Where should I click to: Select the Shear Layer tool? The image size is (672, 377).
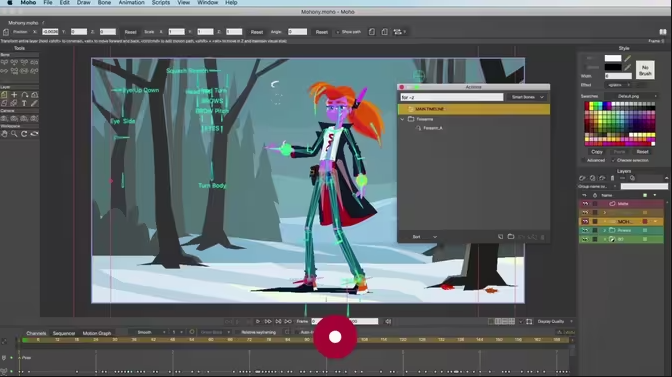point(4,103)
